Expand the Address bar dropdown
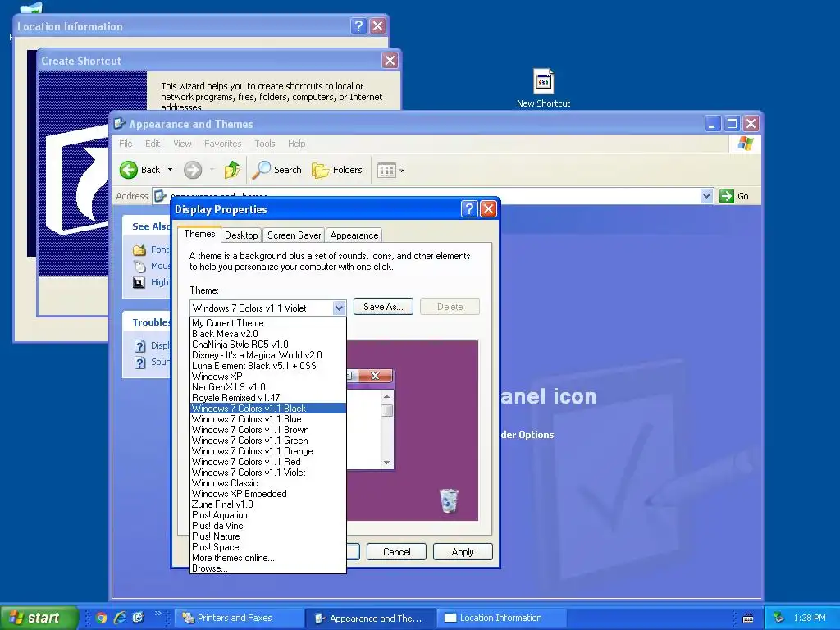This screenshot has width=840, height=630. pyautogui.click(x=706, y=196)
